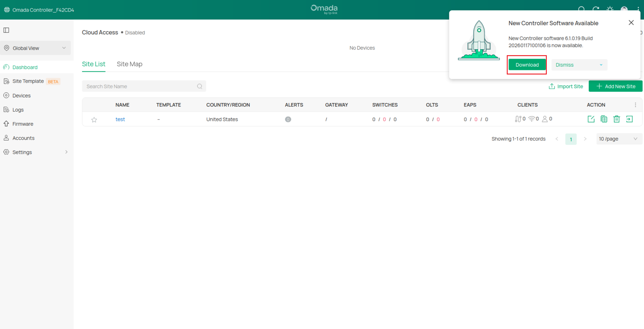Screen dimensions: 644x329
Task: Open the Firmware page
Action: (22, 124)
